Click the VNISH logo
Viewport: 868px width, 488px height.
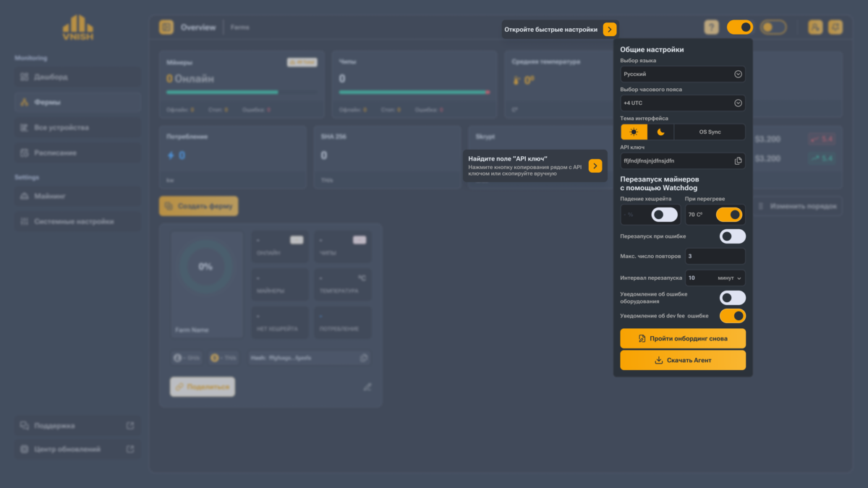click(77, 29)
